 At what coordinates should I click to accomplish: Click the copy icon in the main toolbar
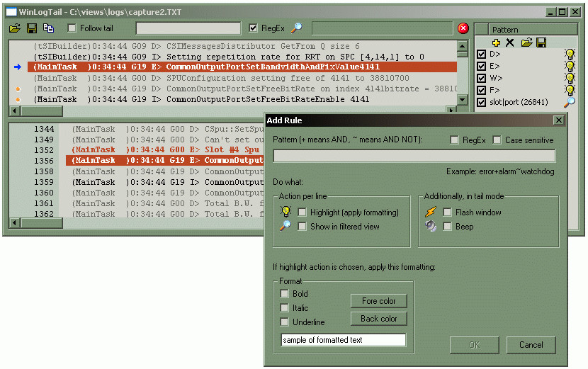coord(48,28)
